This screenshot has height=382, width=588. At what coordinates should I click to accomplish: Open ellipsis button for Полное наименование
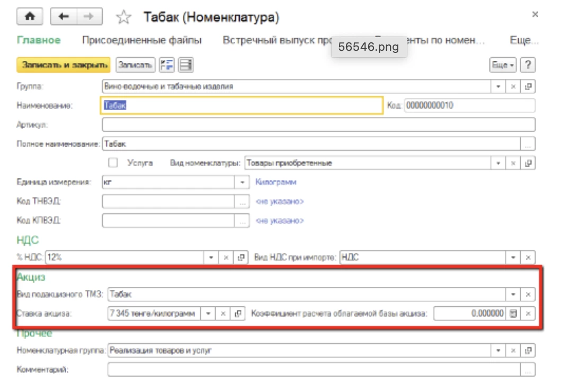[x=528, y=144]
